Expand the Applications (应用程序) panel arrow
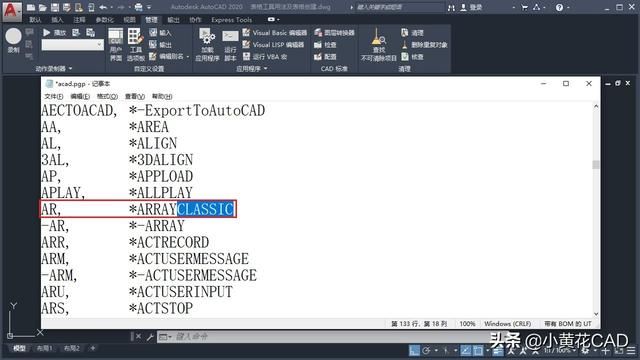This screenshot has width=640, height=360. pyautogui.click(x=266, y=69)
